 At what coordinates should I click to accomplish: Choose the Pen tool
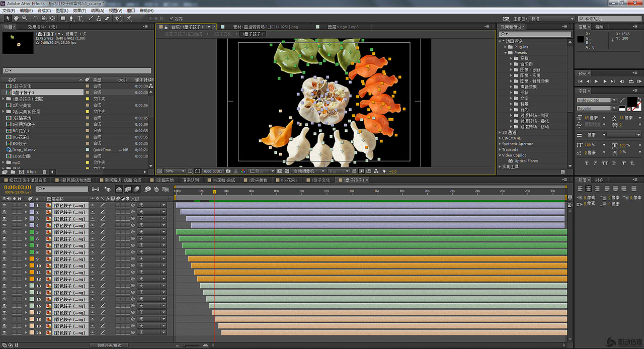click(x=71, y=19)
